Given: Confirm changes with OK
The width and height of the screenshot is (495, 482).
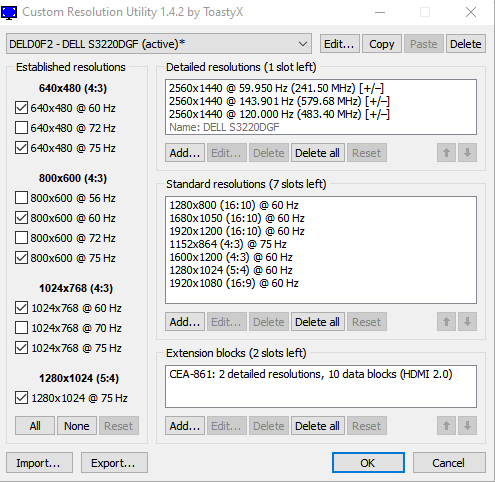Looking at the screenshot, I should coord(368,463).
